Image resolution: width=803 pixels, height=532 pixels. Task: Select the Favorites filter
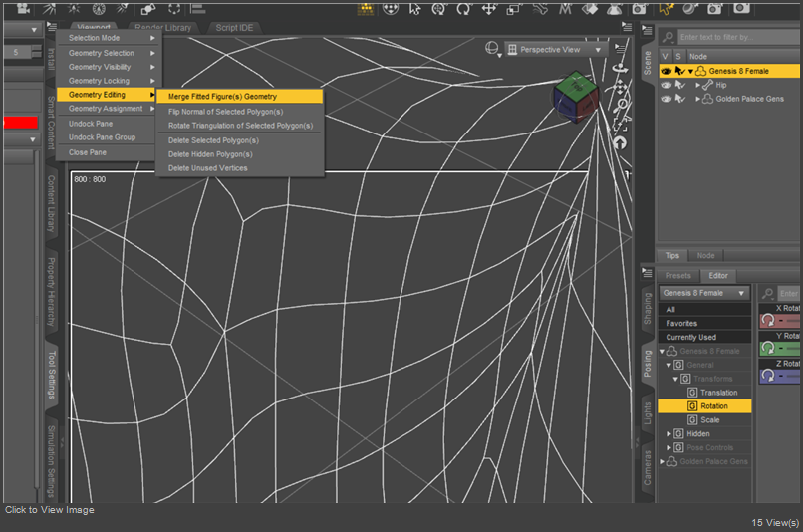[704, 323]
